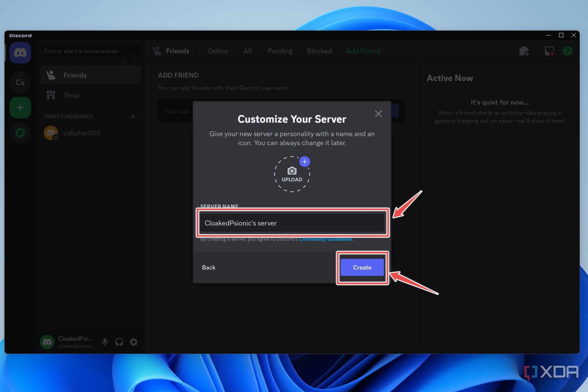Image resolution: width=588 pixels, height=392 pixels.
Task: Add a server using the green plus icon
Action: click(20, 107)
